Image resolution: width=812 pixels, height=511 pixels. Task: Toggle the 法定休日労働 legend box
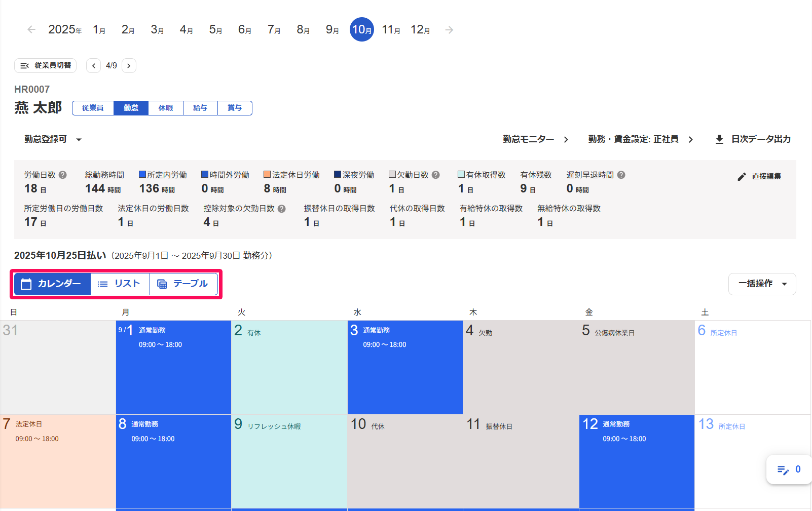[x=267, y=174]
